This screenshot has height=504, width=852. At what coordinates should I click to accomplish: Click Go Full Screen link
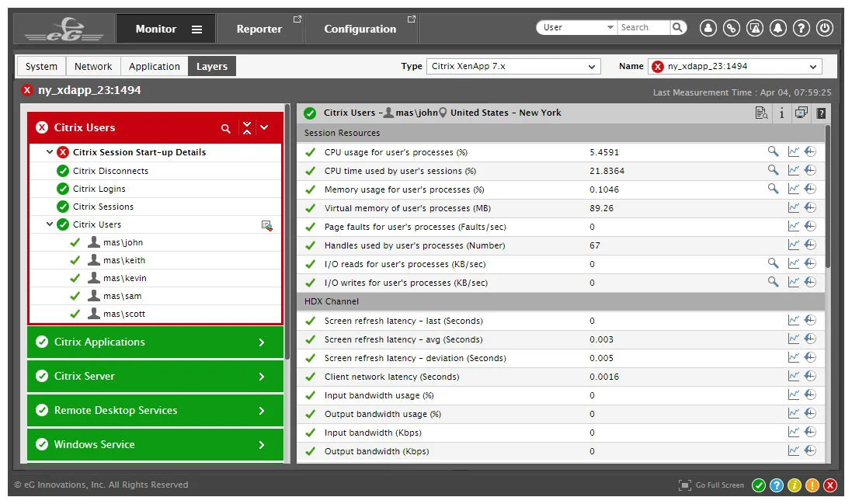(x=711, y=485)
